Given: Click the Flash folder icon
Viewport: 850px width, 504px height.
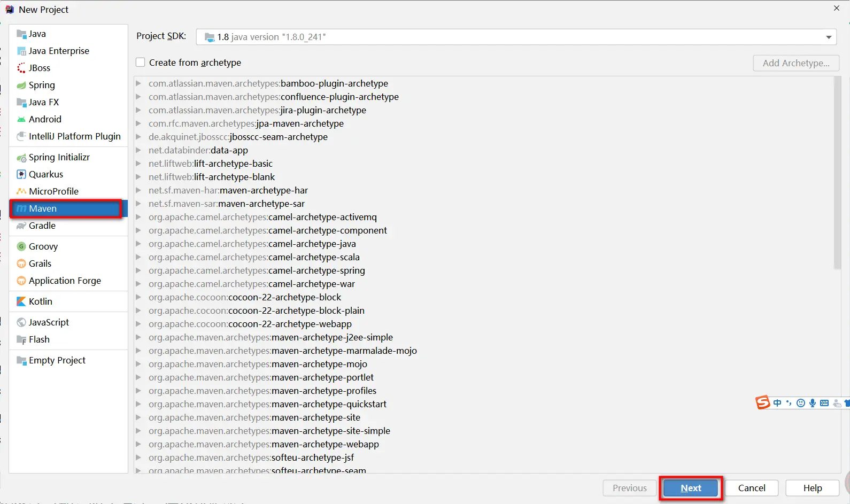Looking at the screenshot, I should (21, 340).
